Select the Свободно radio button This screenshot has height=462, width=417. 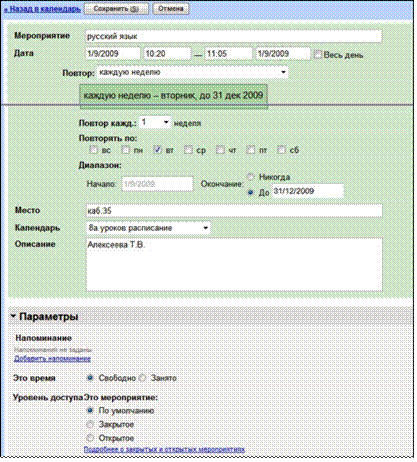point(90,378)
